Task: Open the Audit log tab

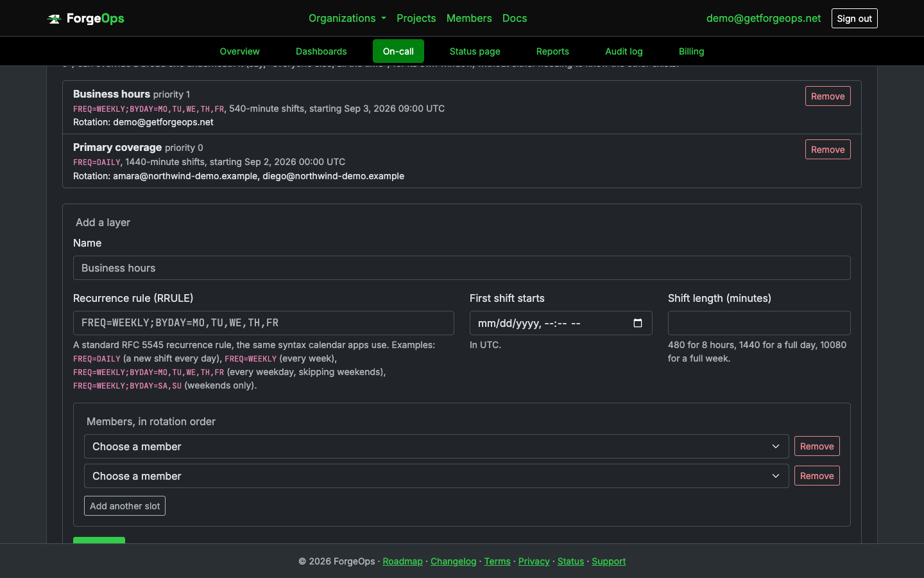Action: 624,51
